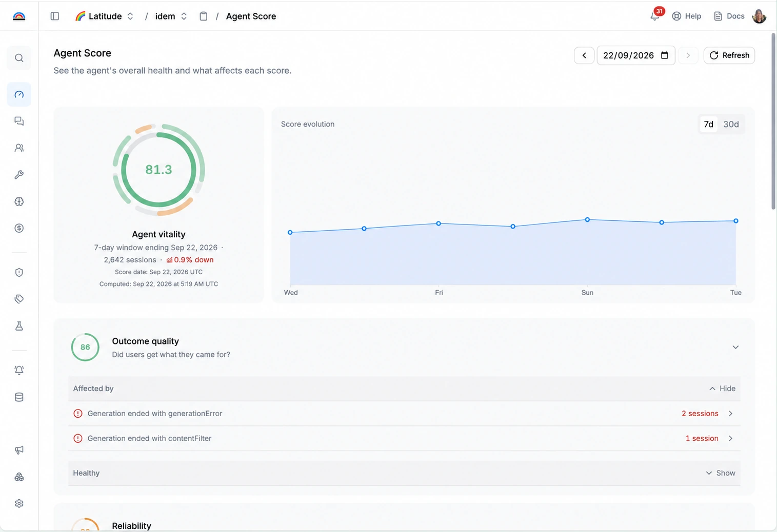Click the 81.3 vitality score gauge
The width and height of the screenshot is (777, 532).
158,170
